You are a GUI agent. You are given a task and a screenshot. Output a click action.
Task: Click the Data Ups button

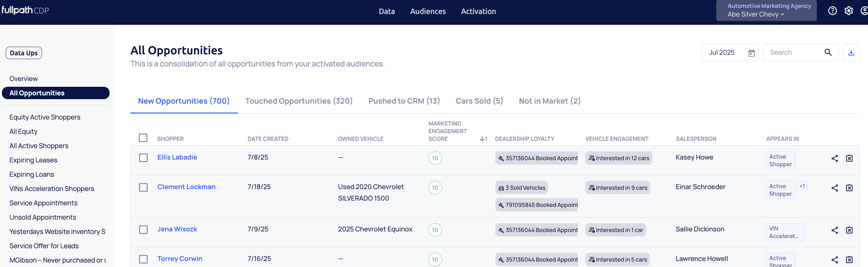click(23, 53)
